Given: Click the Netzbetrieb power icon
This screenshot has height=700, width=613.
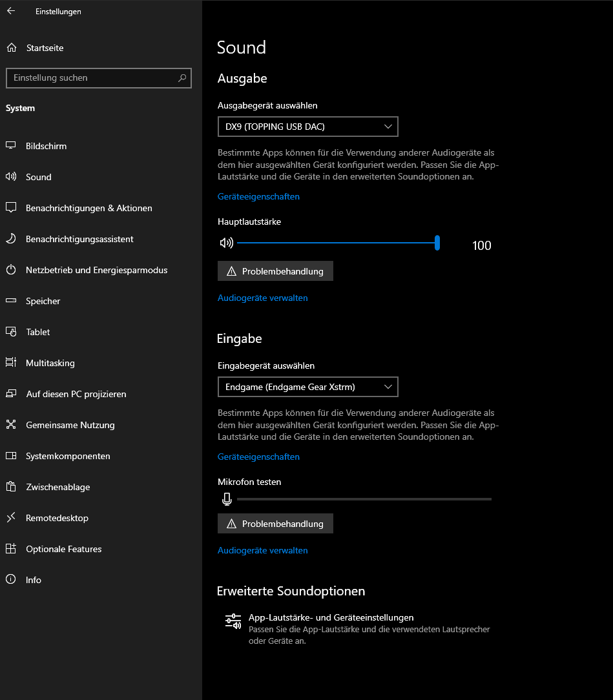Looking at the screenshot, I should pyautogui.click(x=11, y=270).
